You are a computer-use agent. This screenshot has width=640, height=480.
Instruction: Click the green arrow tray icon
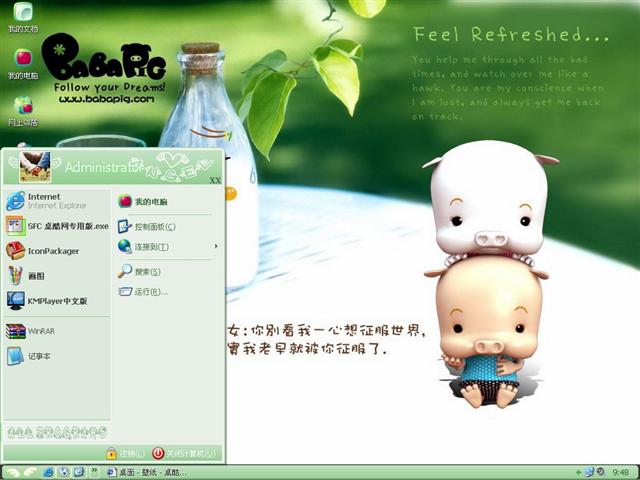[579, 473]
